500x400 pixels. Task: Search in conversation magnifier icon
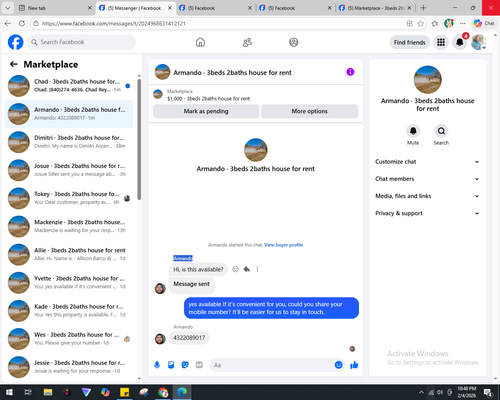click(441, 131)
